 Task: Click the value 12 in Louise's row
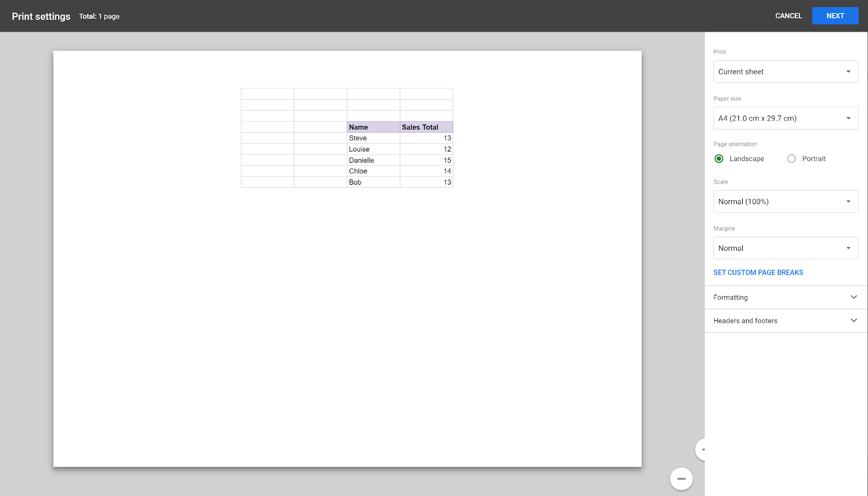(447, 149)
